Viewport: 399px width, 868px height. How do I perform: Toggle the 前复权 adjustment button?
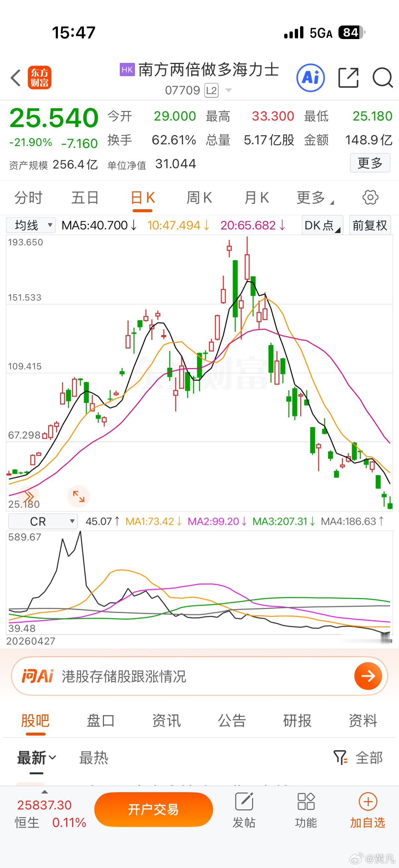coord(370,225)
